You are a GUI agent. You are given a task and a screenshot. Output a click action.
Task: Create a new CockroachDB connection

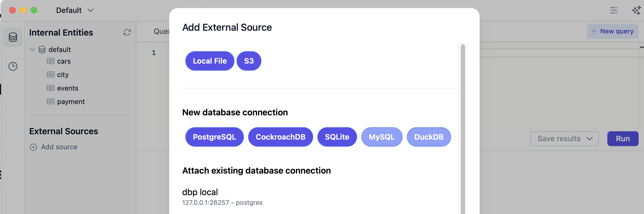coord(281,137)
